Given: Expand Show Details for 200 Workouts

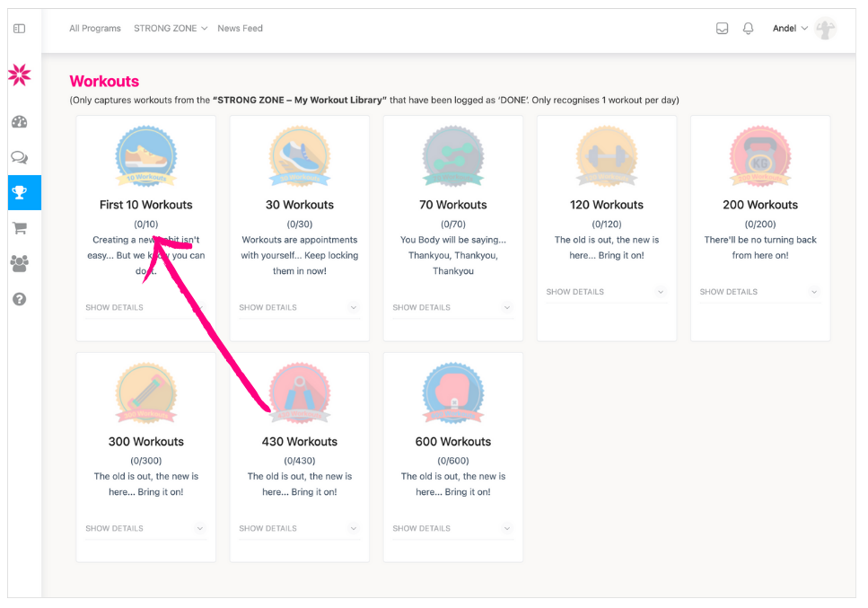Looking at the screenshot, I should click(759, 292).
